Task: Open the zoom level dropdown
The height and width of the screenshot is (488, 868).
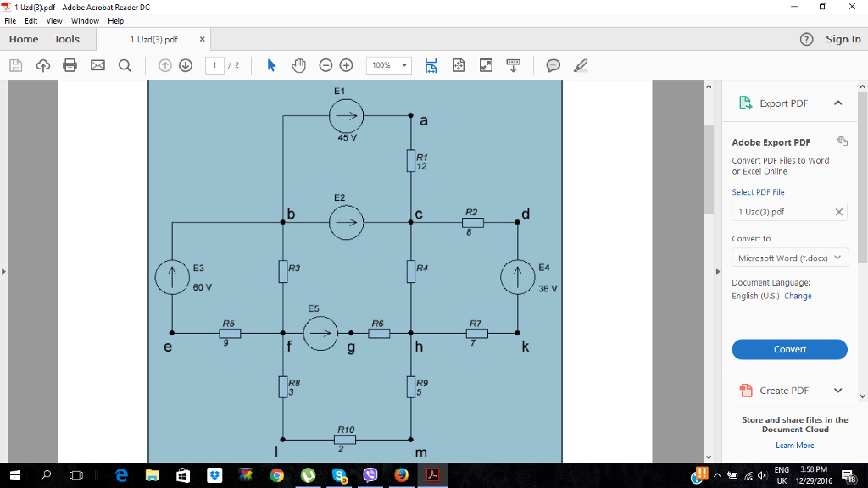Action: 403,64
